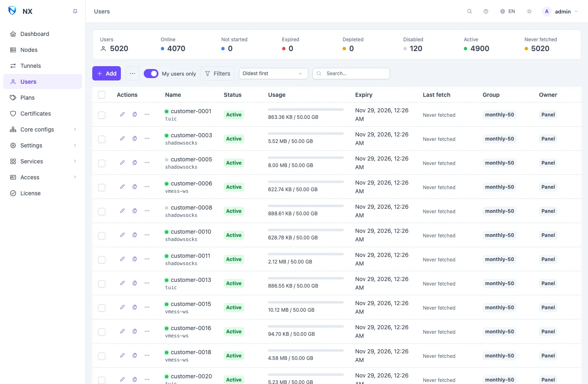Click Panel owner badge for customer-0003
This screenshot has height=384, width=588.
pyautogui.click(x=548, y=139)
